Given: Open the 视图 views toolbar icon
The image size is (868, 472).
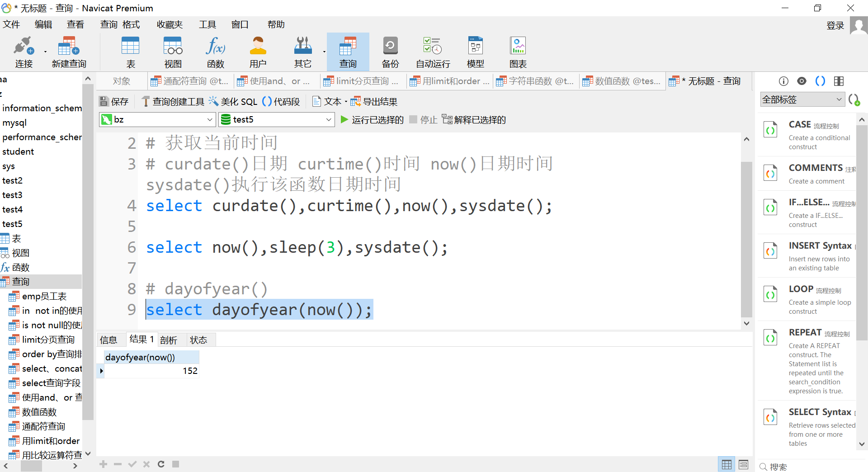Looking at the screenshot, I should 173,52.
